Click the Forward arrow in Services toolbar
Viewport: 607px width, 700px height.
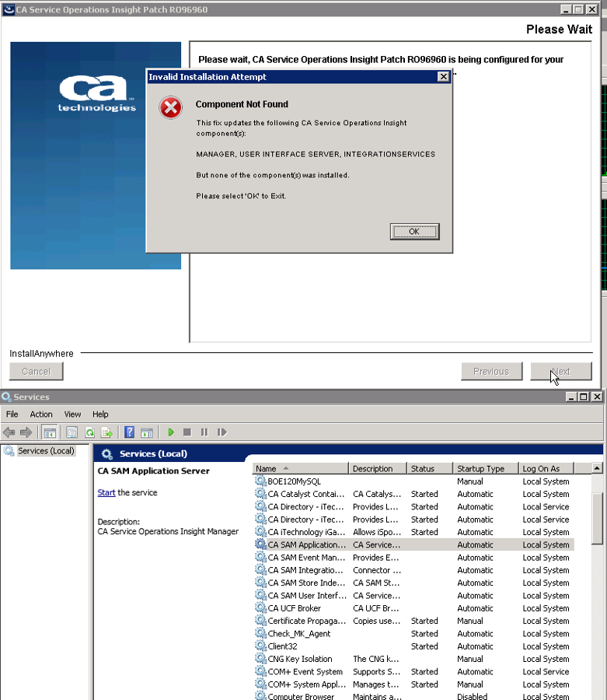[26, 432]
